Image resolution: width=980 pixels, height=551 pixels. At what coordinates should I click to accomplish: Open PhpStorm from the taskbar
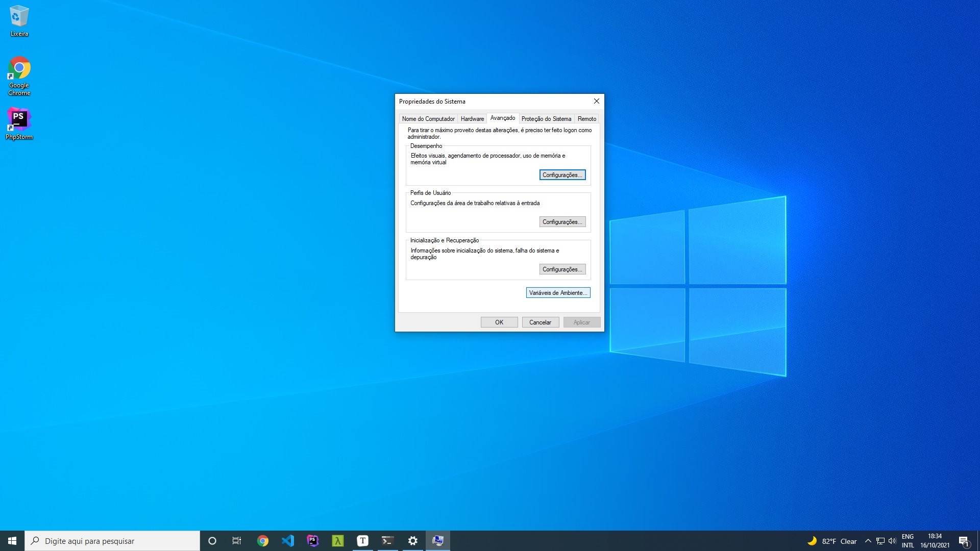click(x=312, y=541)
